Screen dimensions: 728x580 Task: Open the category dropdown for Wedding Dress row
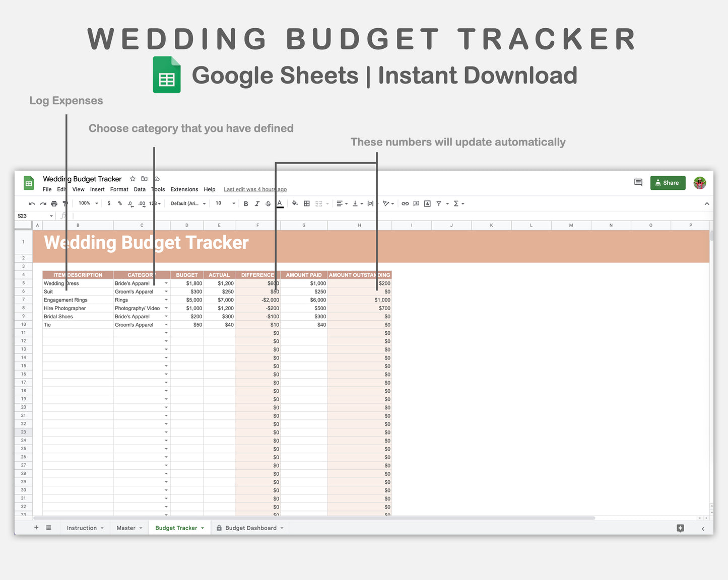click(166, 283)
